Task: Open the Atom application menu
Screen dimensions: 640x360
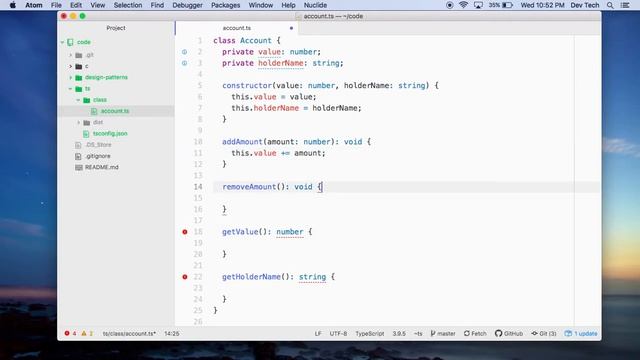Action: point(34,5)
